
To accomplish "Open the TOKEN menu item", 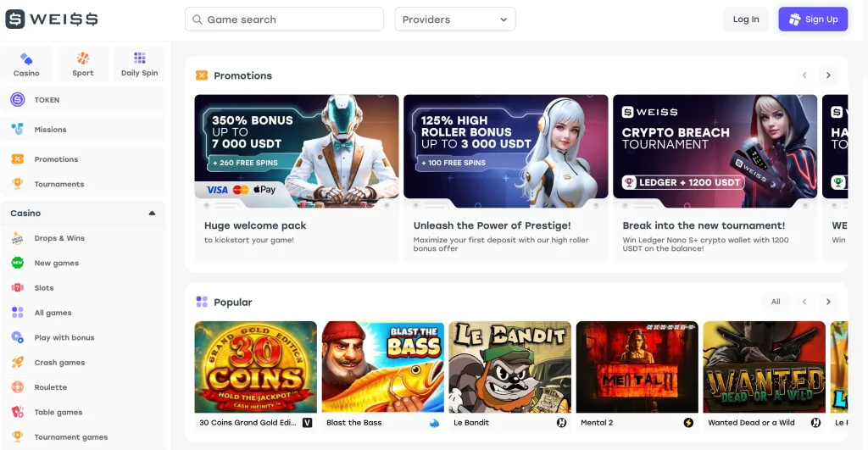I will (83, 100).
